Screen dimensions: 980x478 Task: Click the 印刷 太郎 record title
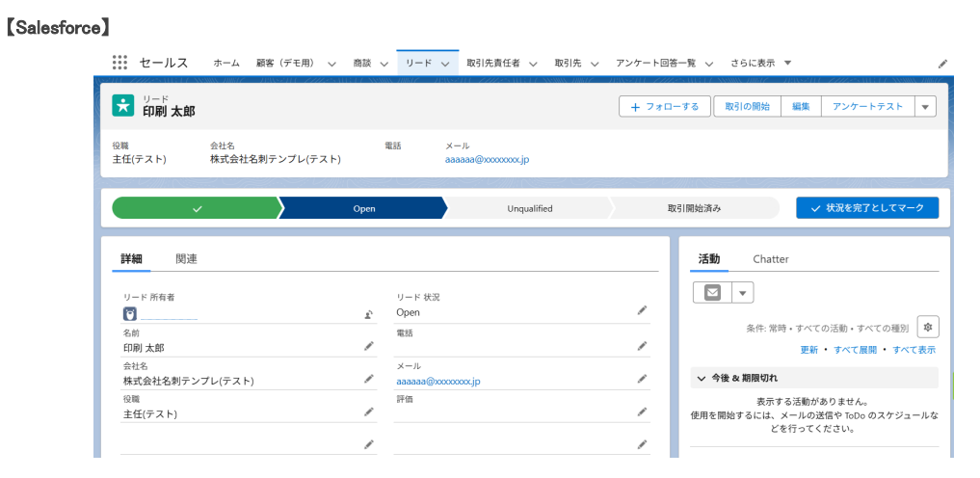point(169,112)
